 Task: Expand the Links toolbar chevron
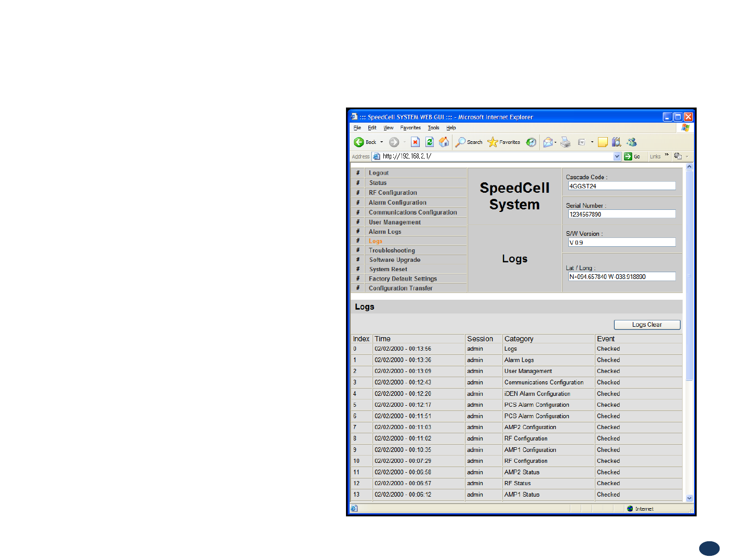pyautogui.click(x=667, y=155)
